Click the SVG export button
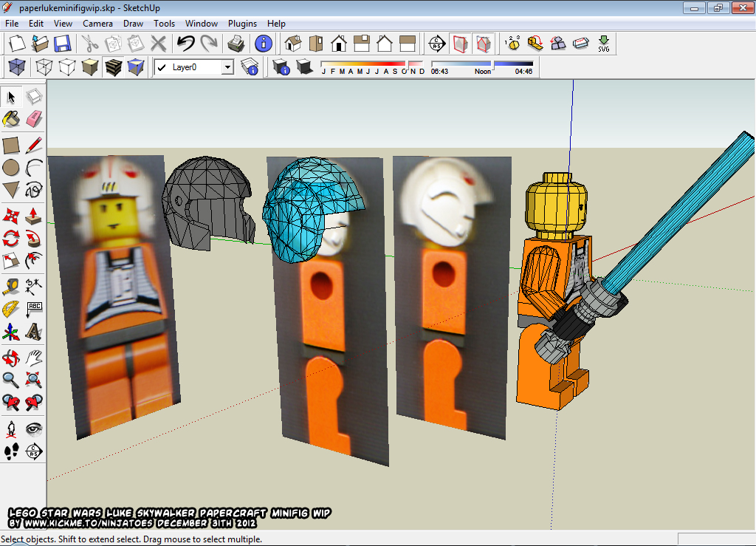 pos(604,44)
